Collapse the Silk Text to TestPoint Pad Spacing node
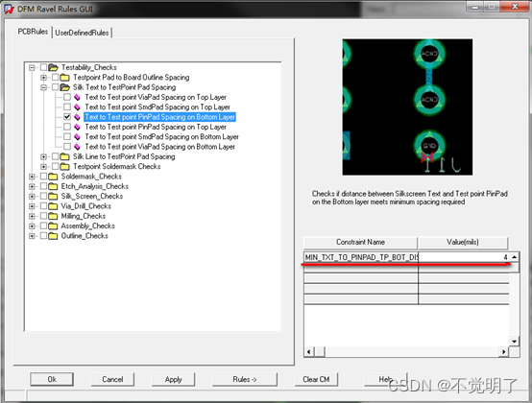Image resolution: width=532 pixels, height=403 pixels. coord(43,87)
